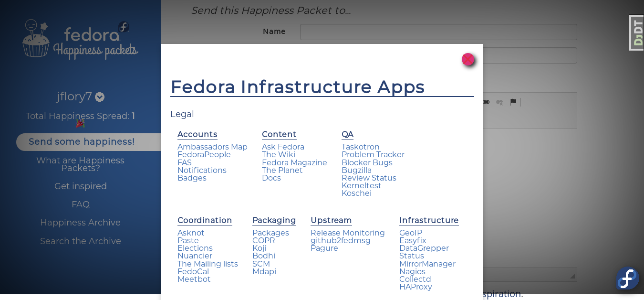Open What are Happiness Packets? page
The image size is (644, 300).
(80, 164)
